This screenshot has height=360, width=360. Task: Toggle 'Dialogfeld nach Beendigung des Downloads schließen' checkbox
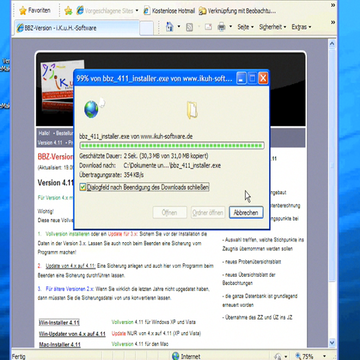(x=83, y=188)
